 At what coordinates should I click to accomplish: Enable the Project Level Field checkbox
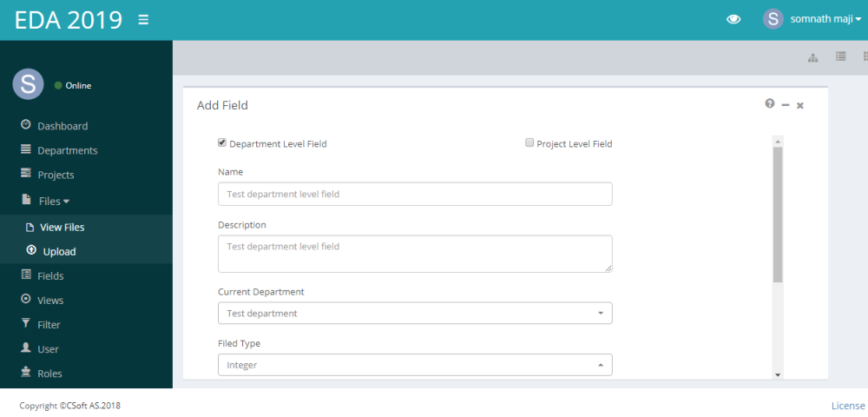coord(529,143)
